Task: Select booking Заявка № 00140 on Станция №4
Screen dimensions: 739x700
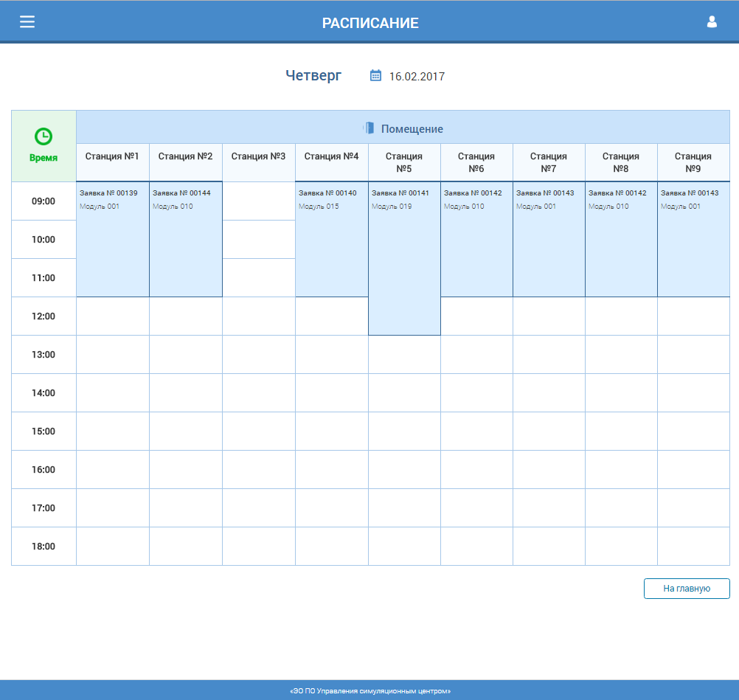Action: (x=331, y=239)
